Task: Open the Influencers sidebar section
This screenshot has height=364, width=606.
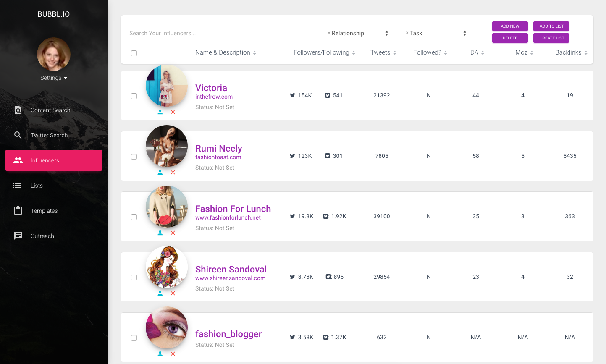Action: (54, 160)
